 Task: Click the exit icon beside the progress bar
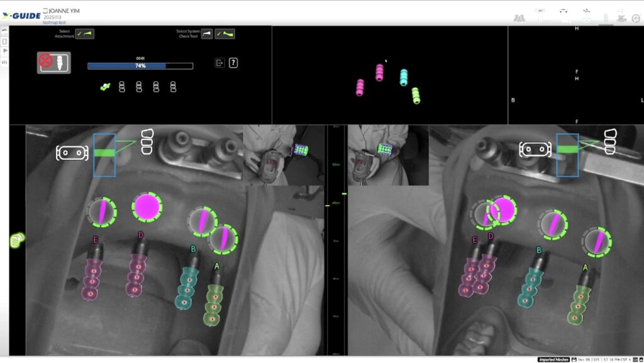(219, 63)
